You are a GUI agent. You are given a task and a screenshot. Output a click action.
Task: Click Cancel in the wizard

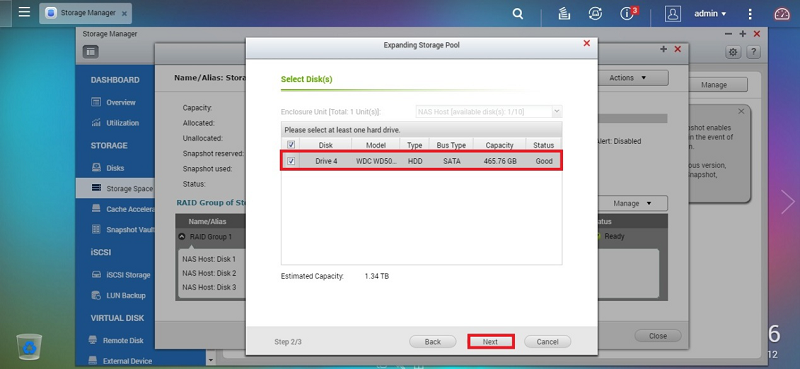(547, 341)
